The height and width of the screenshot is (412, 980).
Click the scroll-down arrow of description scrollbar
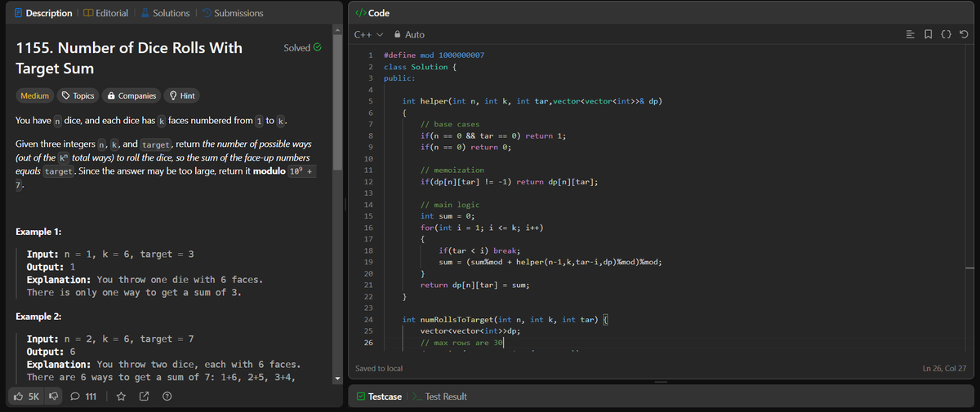pos(338,379)
